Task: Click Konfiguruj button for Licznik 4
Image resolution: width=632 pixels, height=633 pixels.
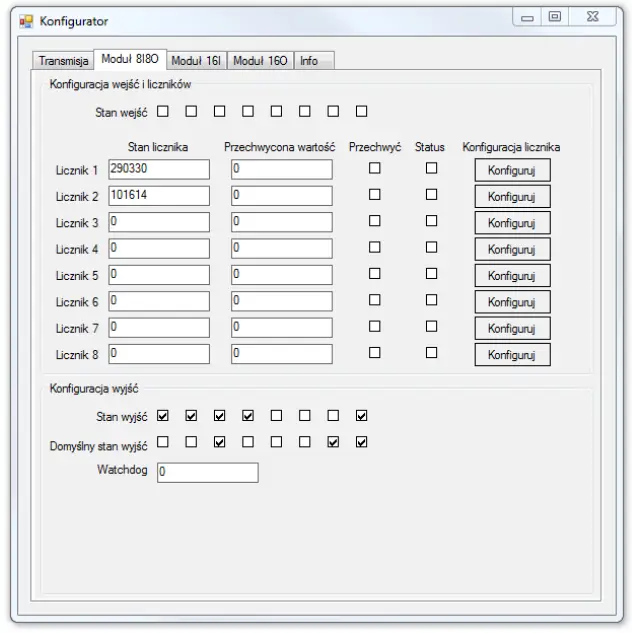Action: (x=513, y=249)
